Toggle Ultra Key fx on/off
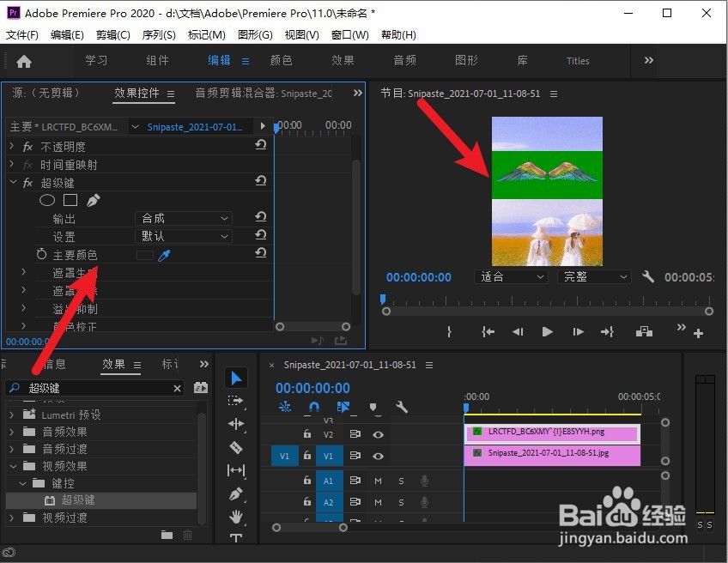 coord(27,183)
